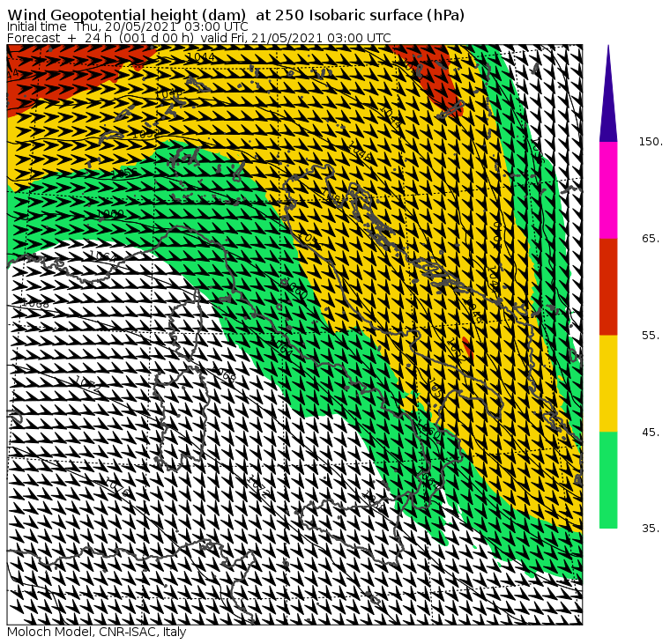Select the purple arrow tip of the color scale
This screenshot has width=670, height=644.
click(608, 93)
